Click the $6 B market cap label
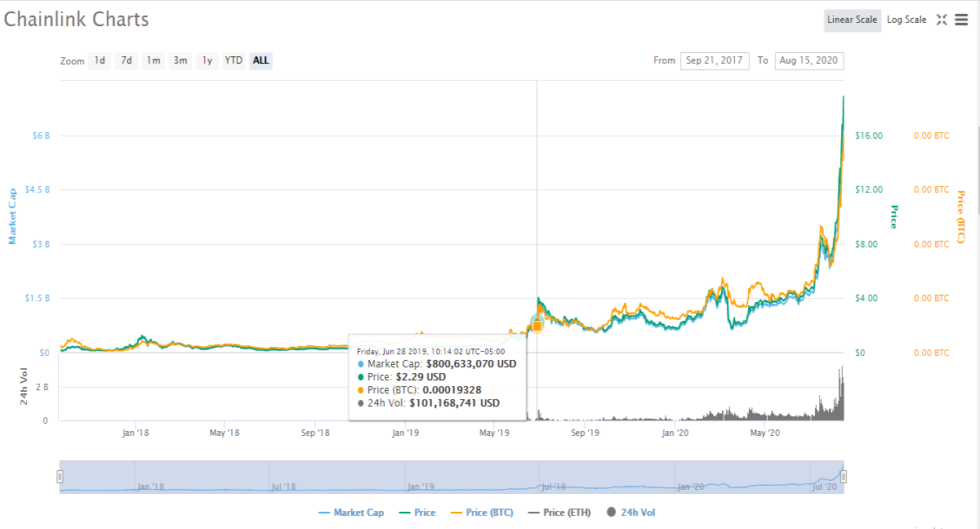Screen dimensions: 980x529 pyautogui.click(x=41, y=136)
